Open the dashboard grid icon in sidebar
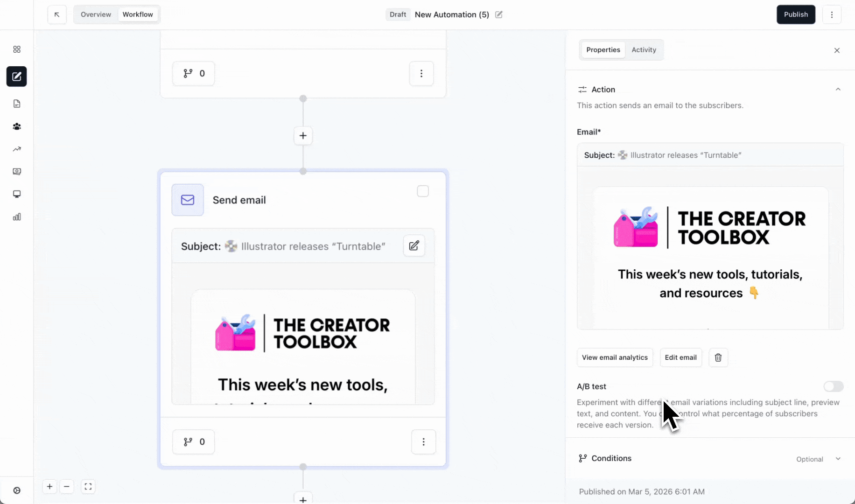This screenshot has height=504, width=855. click(x=17, y=49)
